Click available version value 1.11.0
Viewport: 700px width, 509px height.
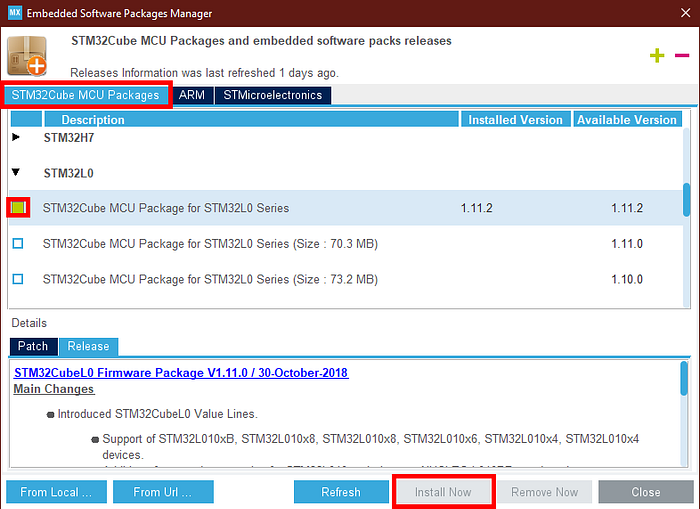tap(627, 244)
